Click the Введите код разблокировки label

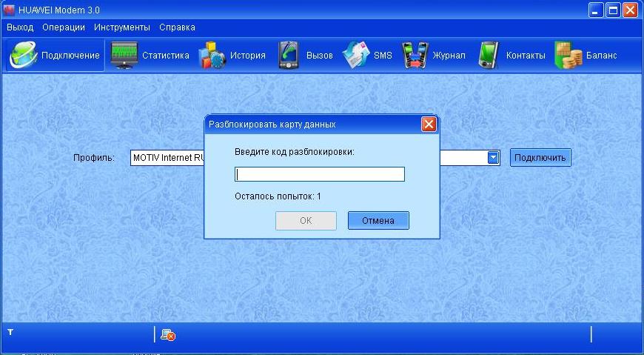pos(295,152)
